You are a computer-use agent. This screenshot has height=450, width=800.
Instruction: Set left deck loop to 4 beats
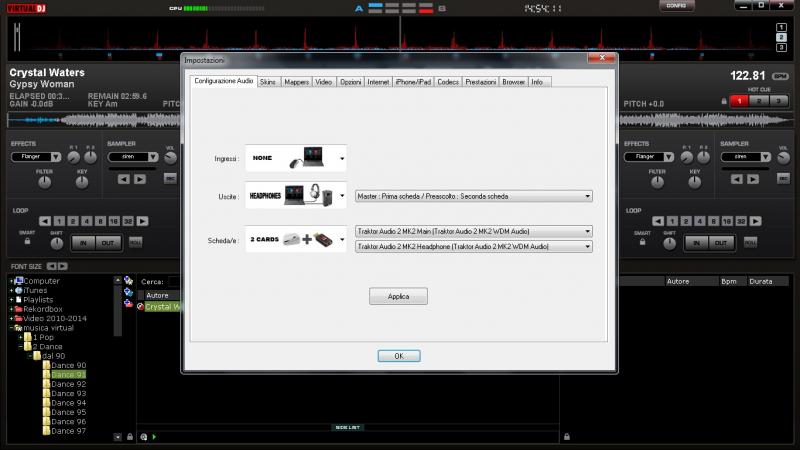[x=87, y=221]
